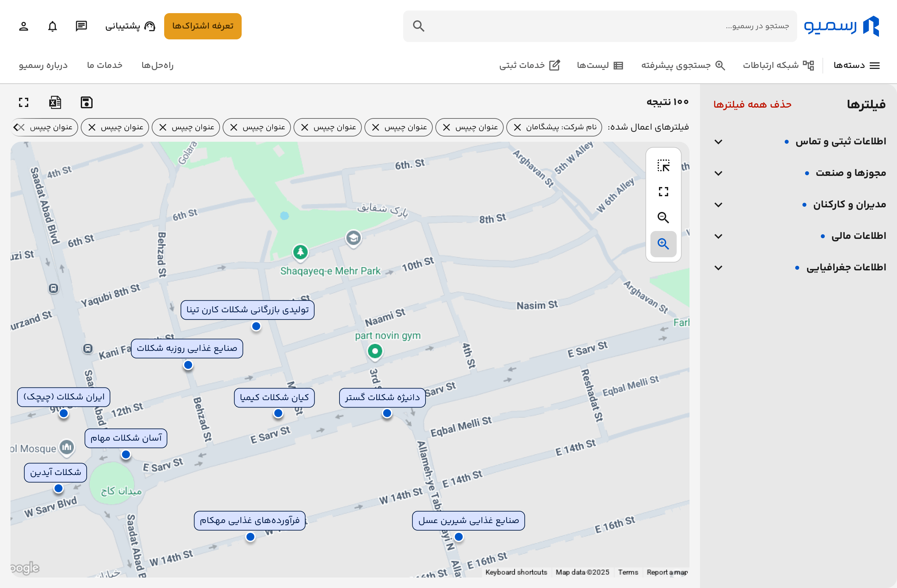Select pin under آسان شکلات مهام

pos(126,455)
